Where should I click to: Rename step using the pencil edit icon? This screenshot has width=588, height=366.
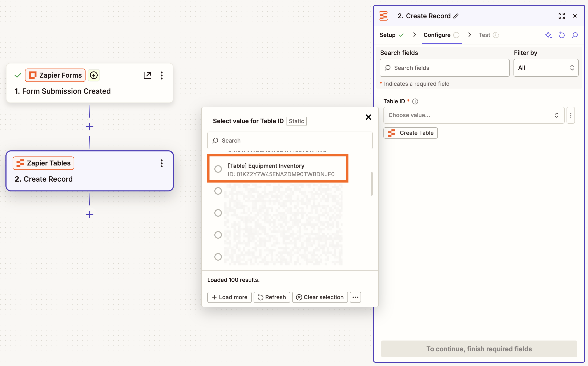[456, 16]
